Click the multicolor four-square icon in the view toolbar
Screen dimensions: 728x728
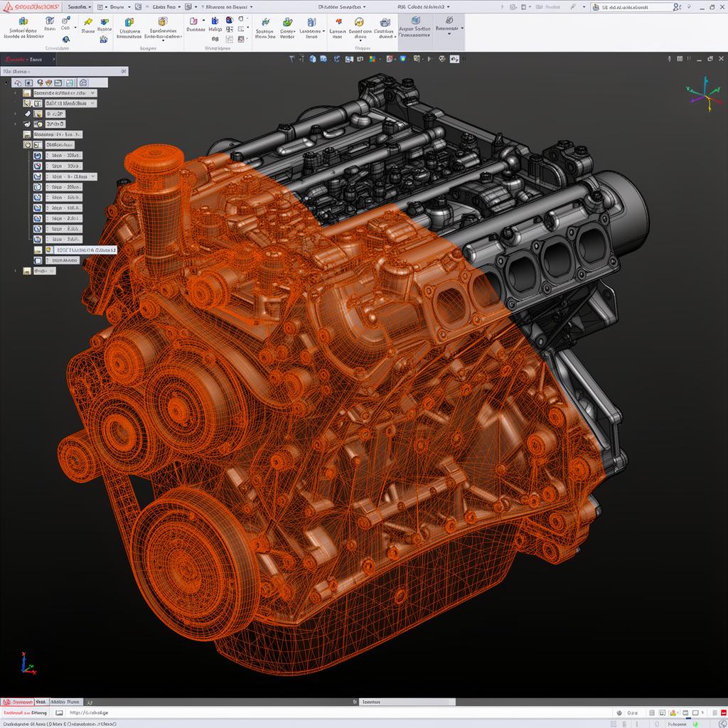click(x=372, y=59)
